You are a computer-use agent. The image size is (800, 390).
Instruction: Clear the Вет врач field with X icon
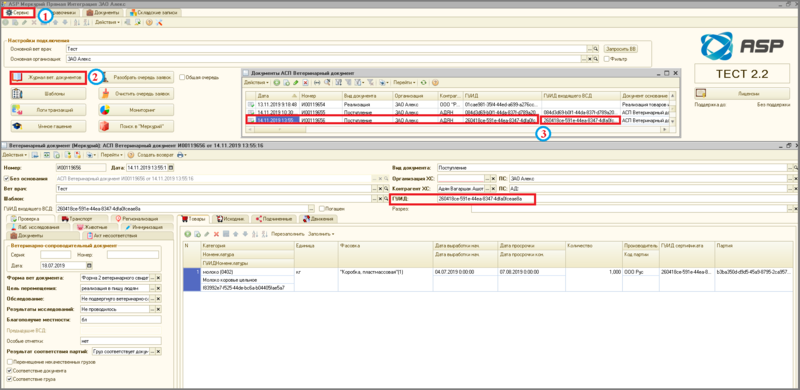(380, 188)
